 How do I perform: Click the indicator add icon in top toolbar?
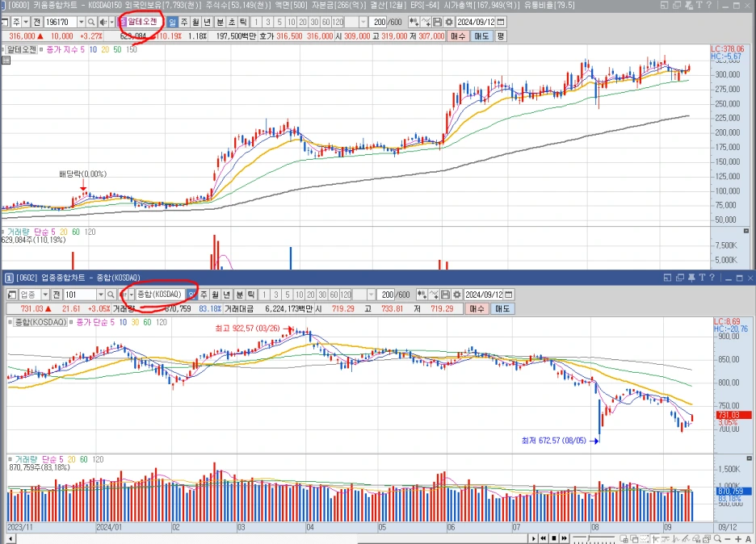click(414, 22)
